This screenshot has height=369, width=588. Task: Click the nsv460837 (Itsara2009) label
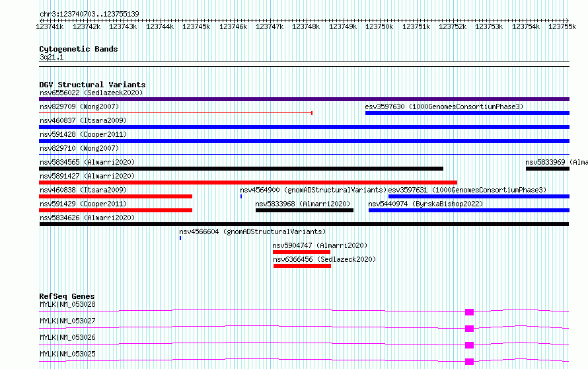coord(83,120)
